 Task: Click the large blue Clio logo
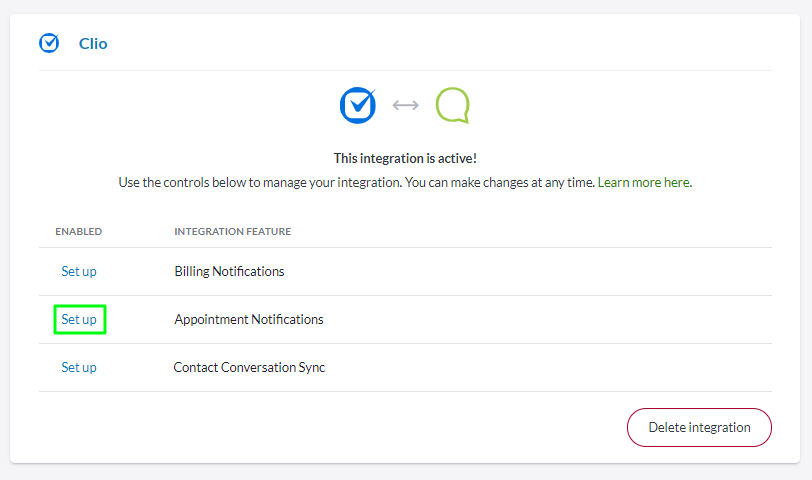[357, 105]
